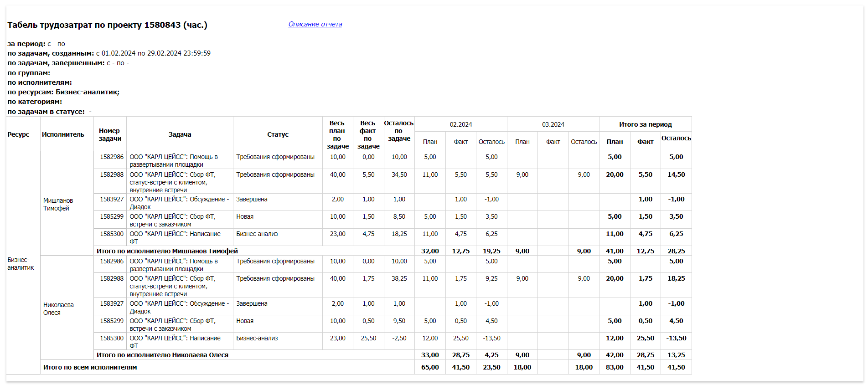
Task: Click the 'Исполнитель' column header
Action: click(x=63, y=134)
